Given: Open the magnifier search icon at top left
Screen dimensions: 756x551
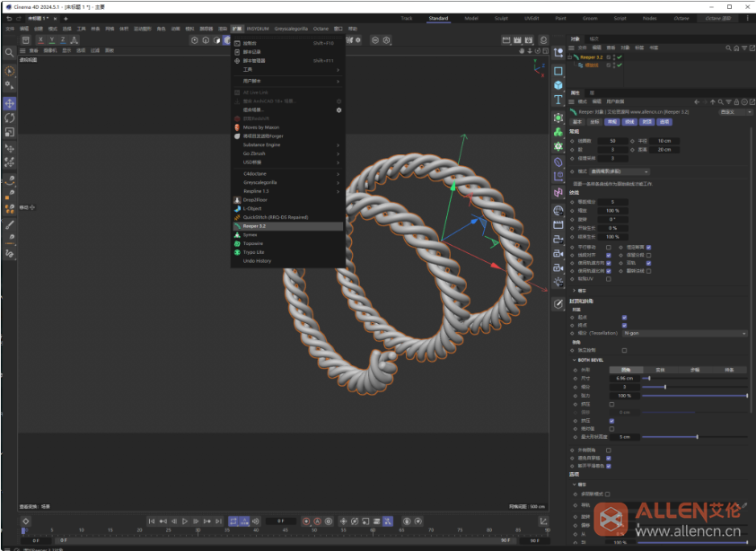Looking at the screenshot, I should pyautogui.click(x=9, y=52).
